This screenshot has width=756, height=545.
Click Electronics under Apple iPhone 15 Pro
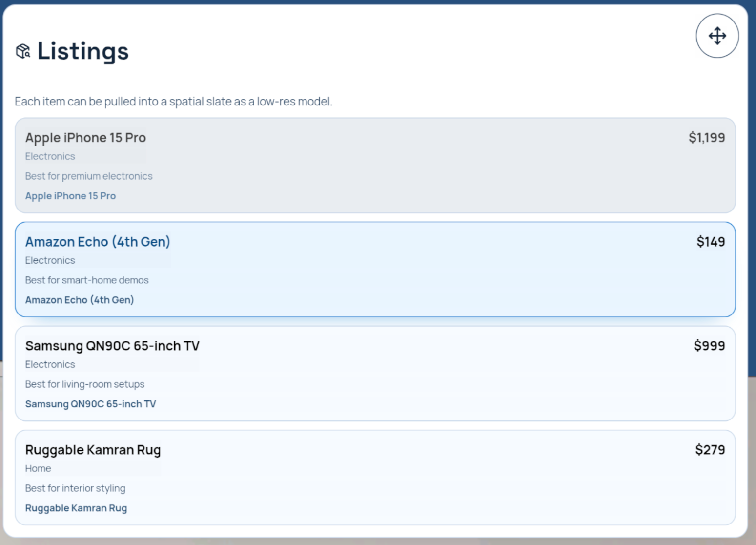coord(50,156)
